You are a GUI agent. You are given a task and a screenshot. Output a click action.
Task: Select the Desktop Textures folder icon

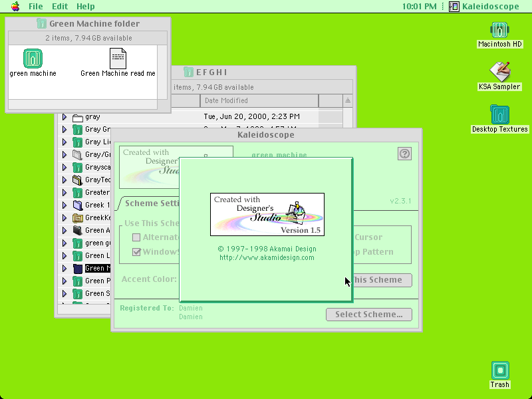[499, 114]
